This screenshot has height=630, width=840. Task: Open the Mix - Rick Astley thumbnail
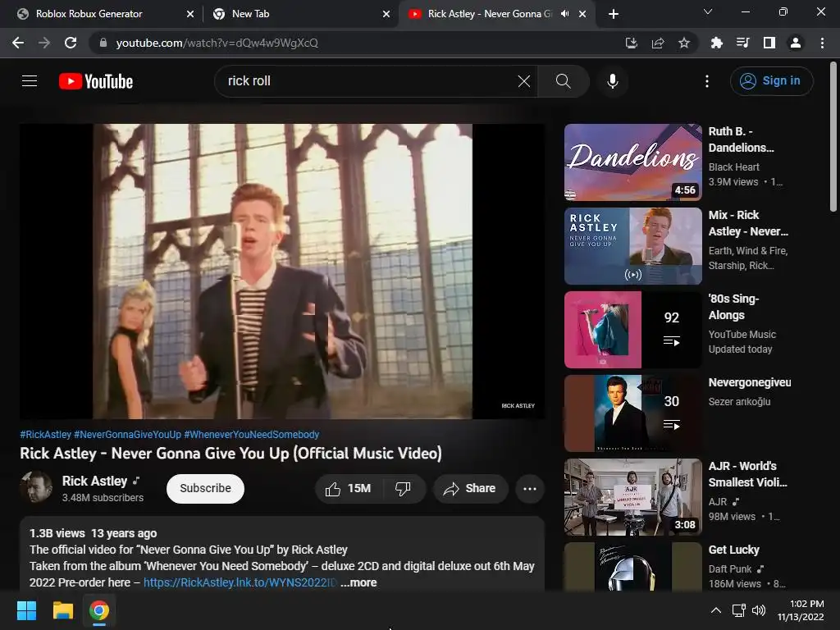[633, 246]
